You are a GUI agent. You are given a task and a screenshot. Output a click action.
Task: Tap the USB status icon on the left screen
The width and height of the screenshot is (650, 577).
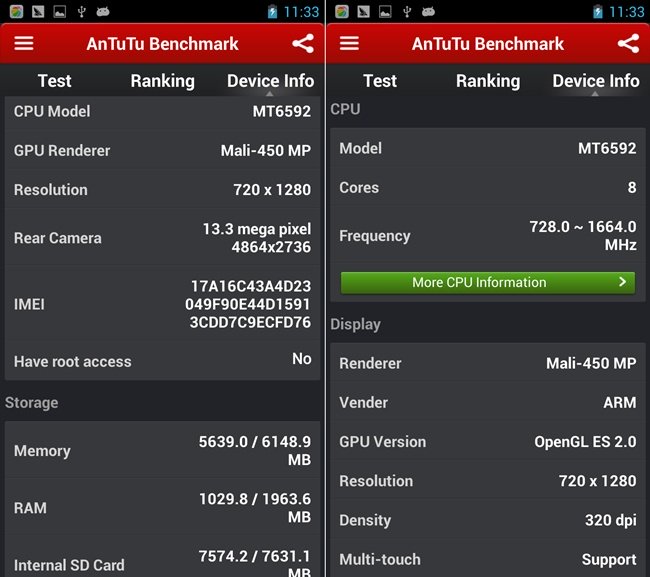click(x=81, y=12)
